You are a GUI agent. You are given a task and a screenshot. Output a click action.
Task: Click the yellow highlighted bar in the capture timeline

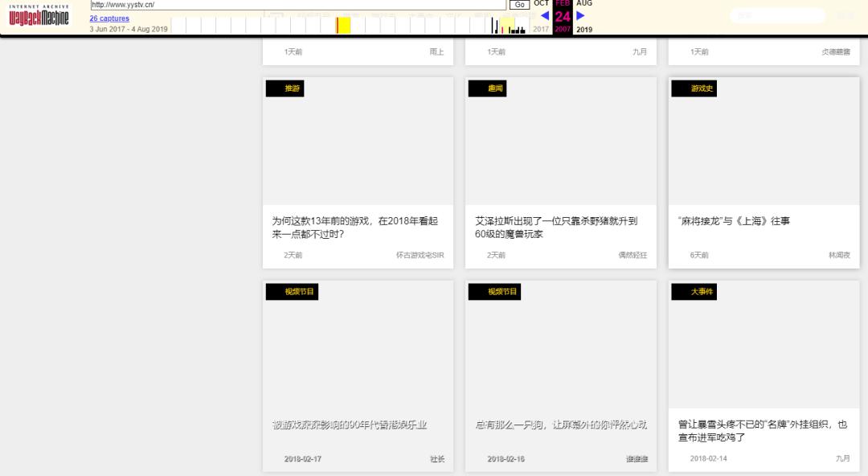(342, 27)
